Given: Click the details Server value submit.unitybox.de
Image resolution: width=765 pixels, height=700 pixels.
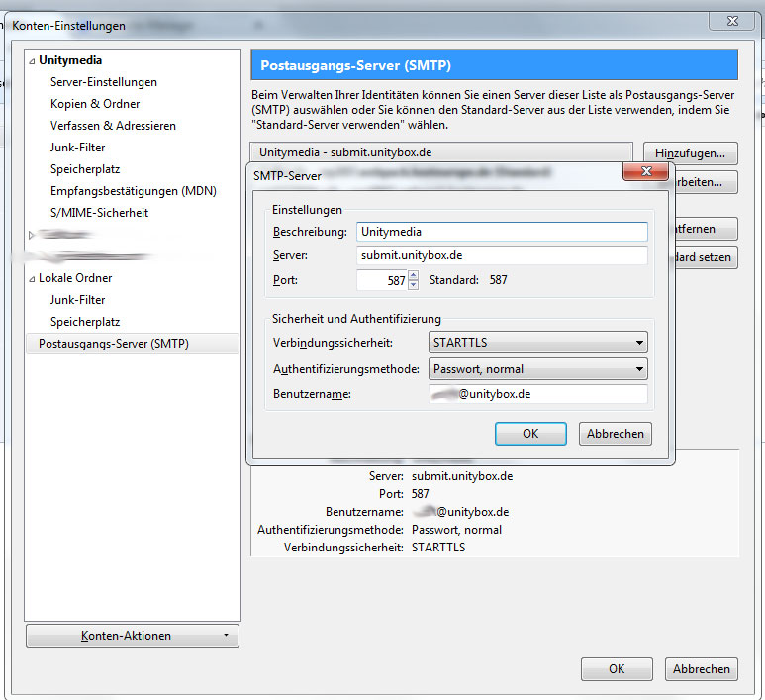Looking at the screenshot, I should click(x=462, y=476).
